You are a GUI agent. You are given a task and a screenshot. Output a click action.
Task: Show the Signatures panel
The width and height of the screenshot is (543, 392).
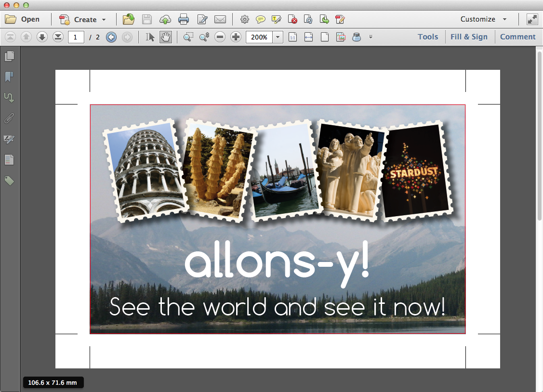9,139
